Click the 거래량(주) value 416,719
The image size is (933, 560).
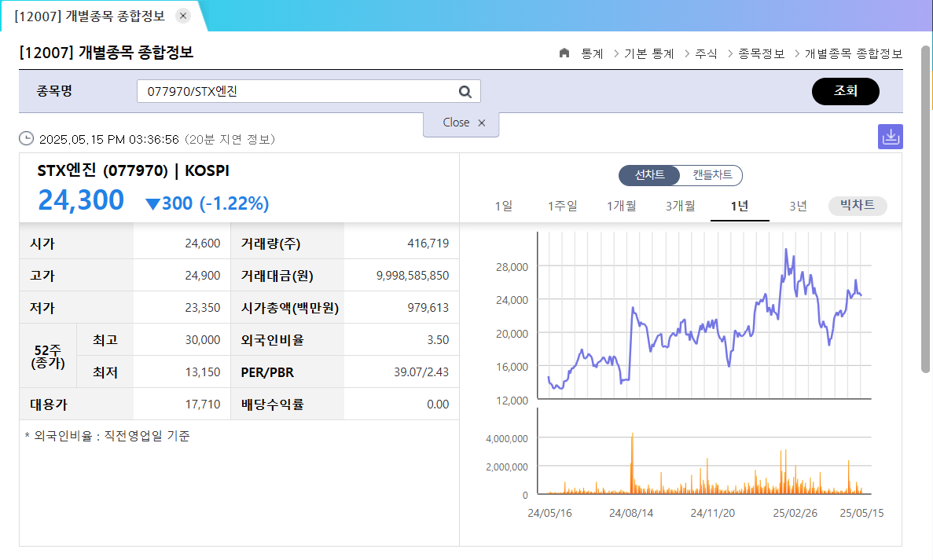coord(428,243)
